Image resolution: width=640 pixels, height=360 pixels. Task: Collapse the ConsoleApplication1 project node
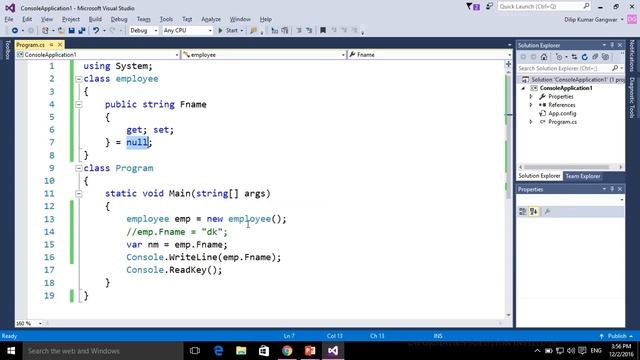coord(523,88)
